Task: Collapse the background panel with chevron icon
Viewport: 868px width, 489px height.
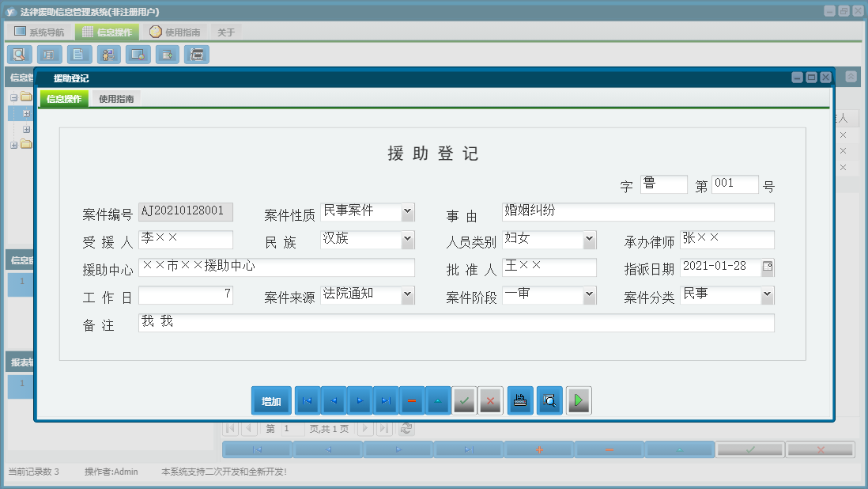Action: (851, 77)
